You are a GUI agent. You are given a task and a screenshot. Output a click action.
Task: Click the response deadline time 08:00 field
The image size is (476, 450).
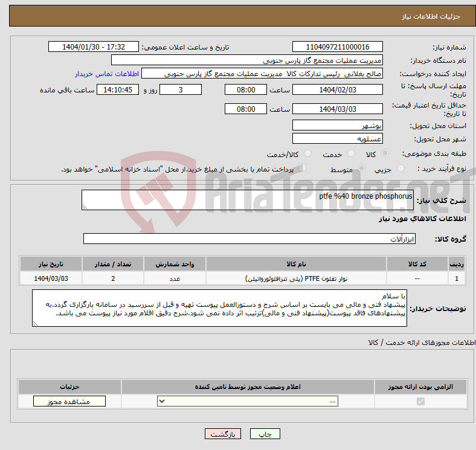point(246,89)
